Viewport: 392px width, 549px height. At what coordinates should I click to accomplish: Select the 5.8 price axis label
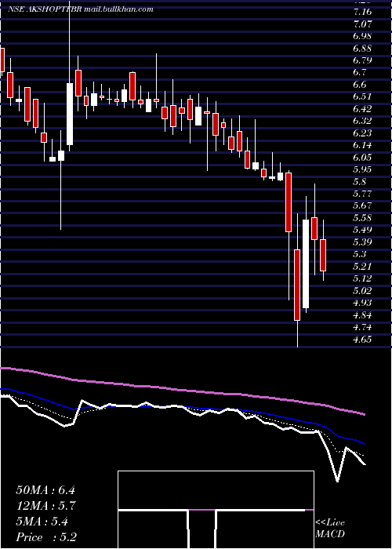point(361,182)
